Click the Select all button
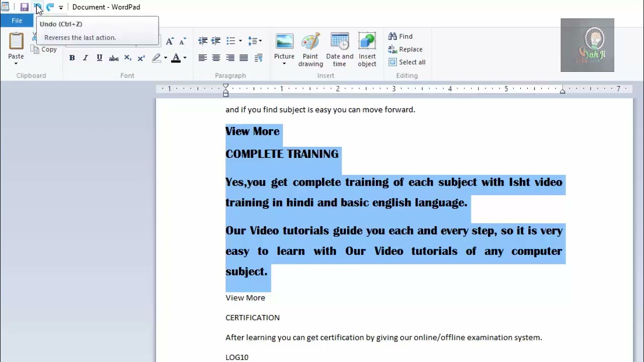This screenshot has height=362, width=644. (x=407, y=62)
